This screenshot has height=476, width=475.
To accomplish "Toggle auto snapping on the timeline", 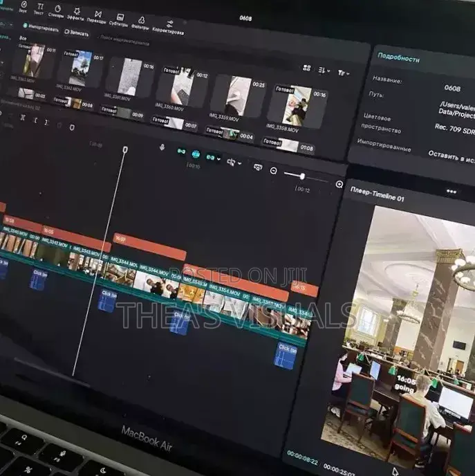I will coord(196,154).
